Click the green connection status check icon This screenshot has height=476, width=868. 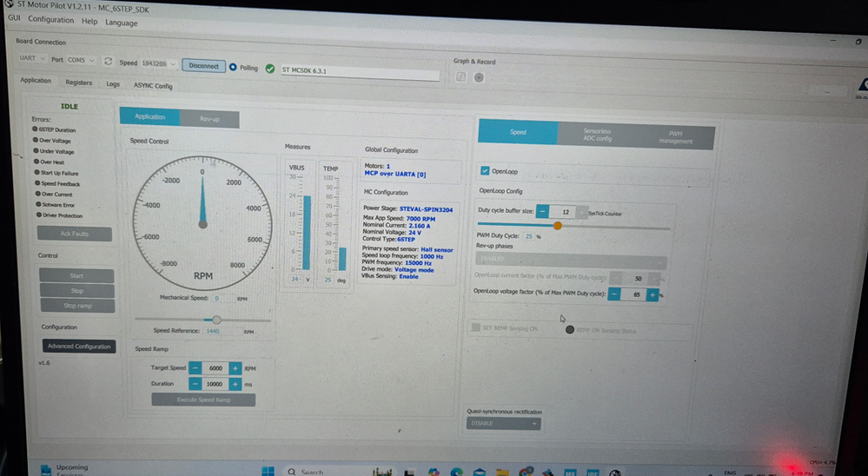[269, 69]
